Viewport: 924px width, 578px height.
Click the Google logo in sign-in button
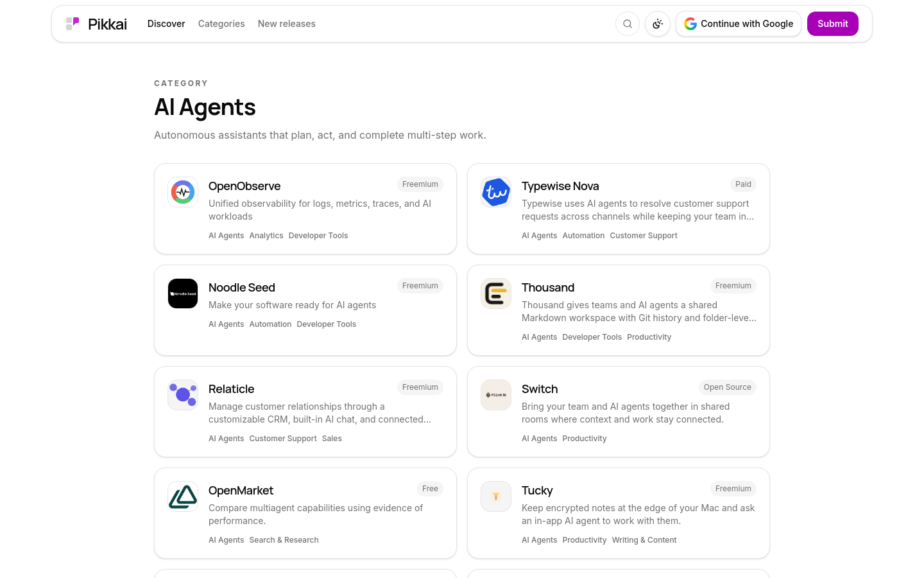(690, 24)
